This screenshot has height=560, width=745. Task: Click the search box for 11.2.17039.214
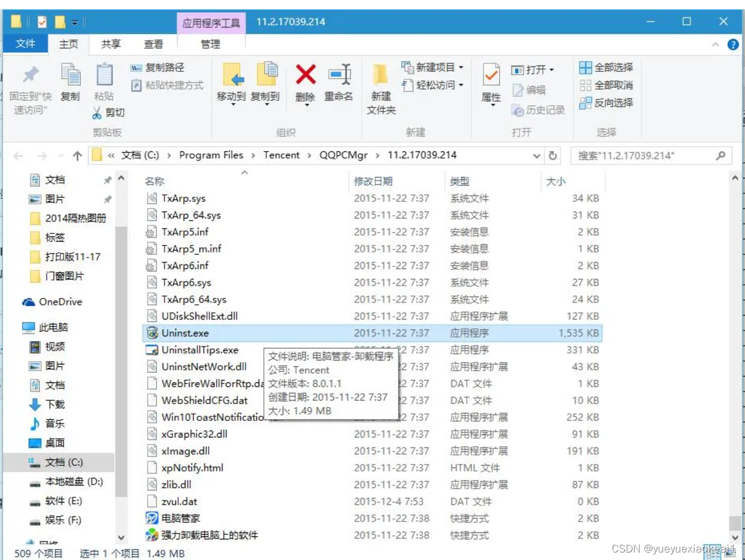click(x=651, y=156)
